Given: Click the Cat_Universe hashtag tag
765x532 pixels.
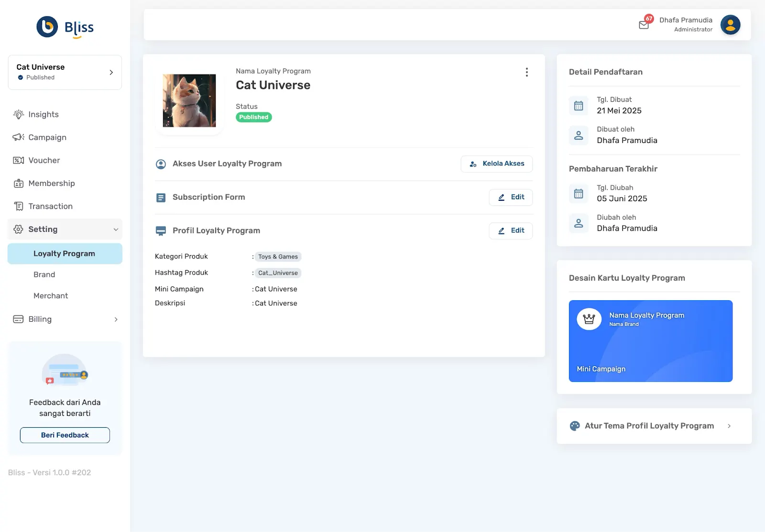Looking at the screenshot, I should point(278,273).
